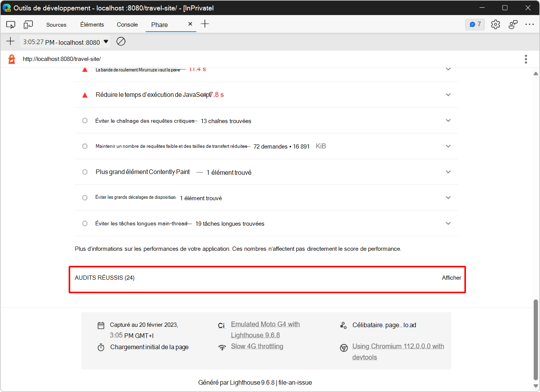
Task: Open the DevTools more options ellipsis
Action: [x=530, y=24]
